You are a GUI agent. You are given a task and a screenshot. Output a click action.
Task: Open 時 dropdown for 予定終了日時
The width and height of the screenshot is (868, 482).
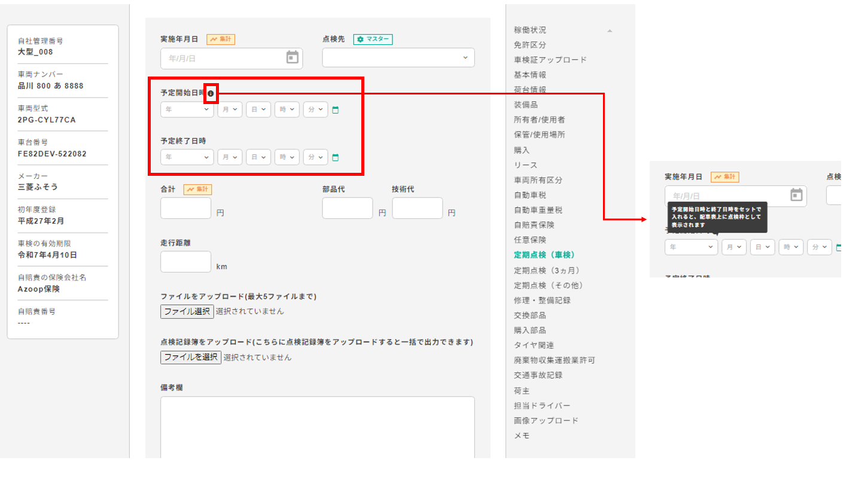tap(287, 157)
